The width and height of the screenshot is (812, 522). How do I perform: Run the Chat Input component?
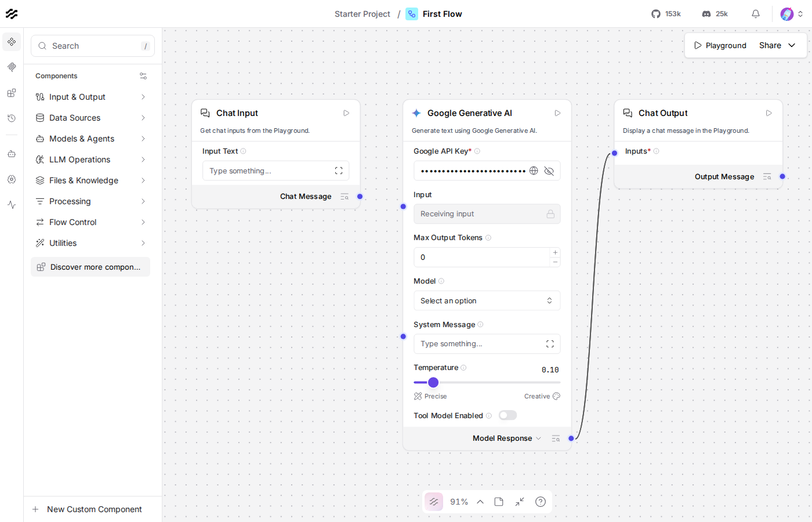346,113
